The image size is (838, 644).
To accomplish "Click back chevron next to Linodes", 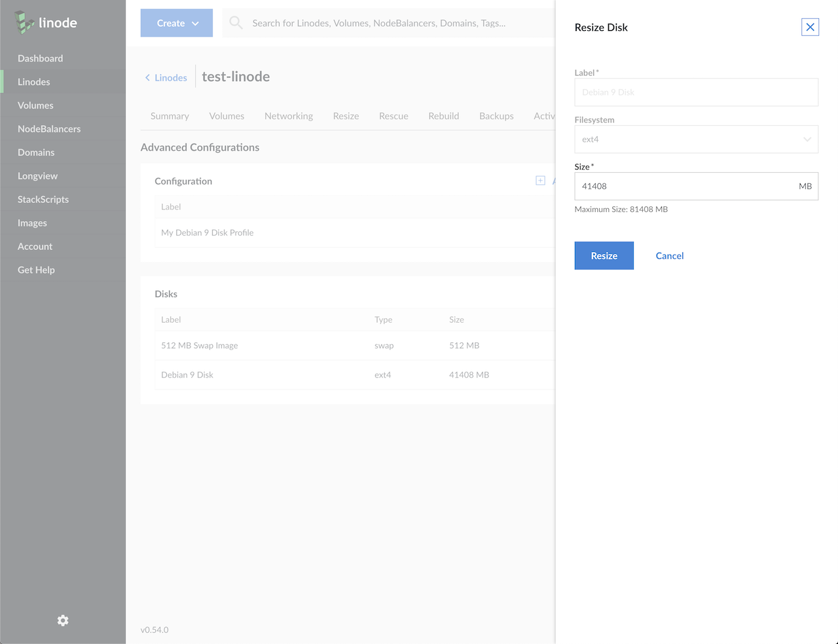I will pos(147,78).
